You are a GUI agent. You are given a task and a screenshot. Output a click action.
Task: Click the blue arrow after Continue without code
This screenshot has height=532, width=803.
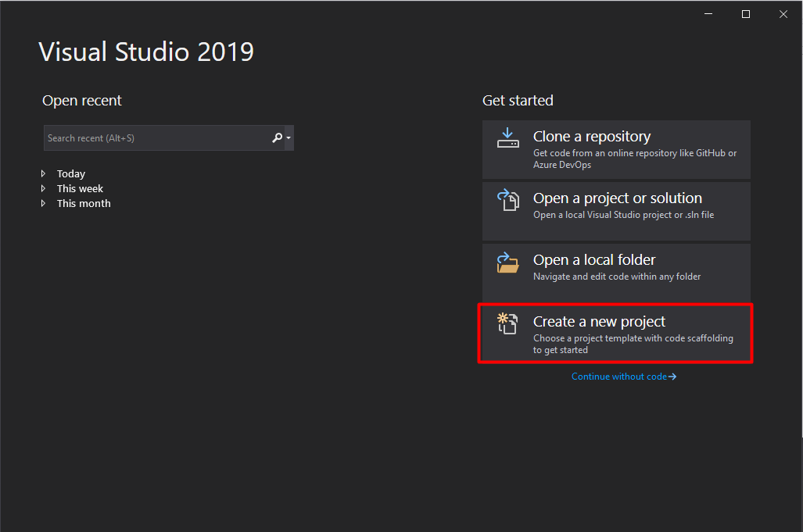pyautogui.click(x=674, y=376)
